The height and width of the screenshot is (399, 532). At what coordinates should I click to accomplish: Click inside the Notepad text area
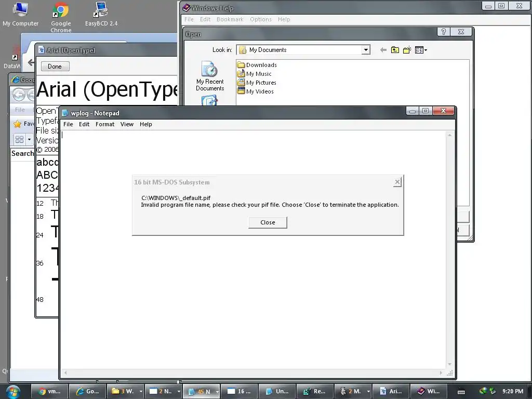(253, 250)
